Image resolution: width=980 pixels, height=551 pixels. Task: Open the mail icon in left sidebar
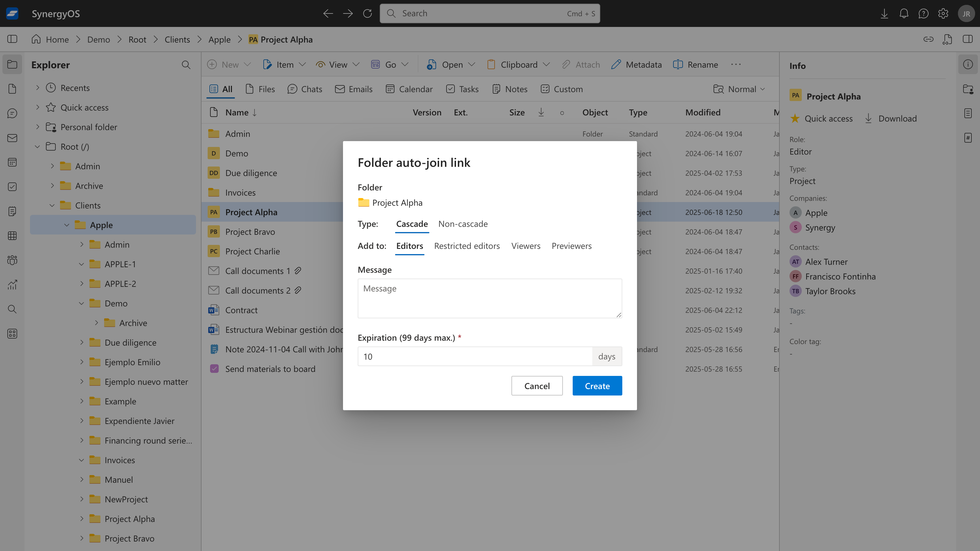pos(12,138)
